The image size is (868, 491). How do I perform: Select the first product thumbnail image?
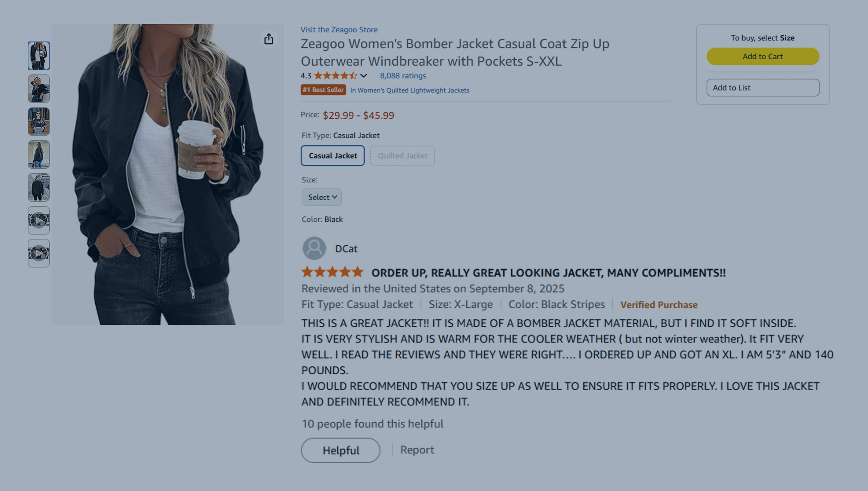point(39,56)
